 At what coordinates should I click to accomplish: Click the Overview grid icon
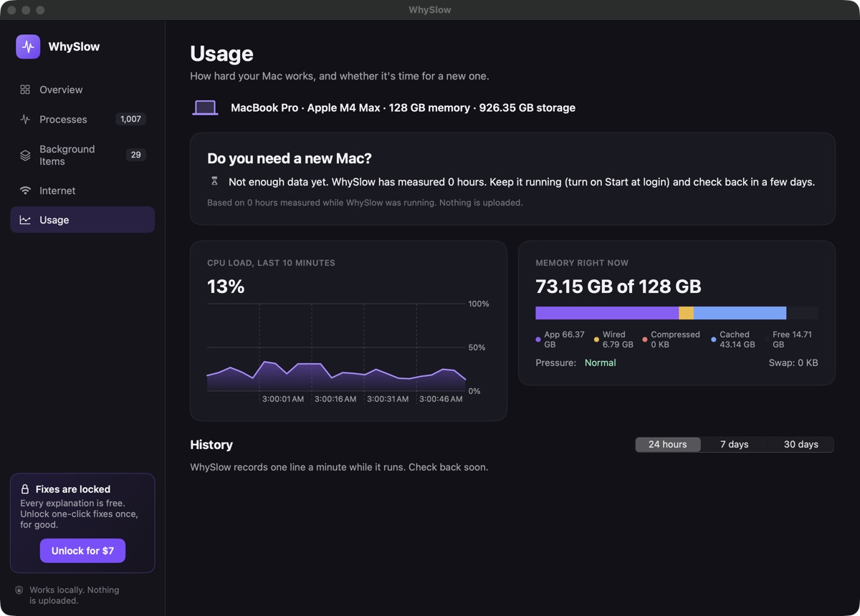tap(25, 90)
